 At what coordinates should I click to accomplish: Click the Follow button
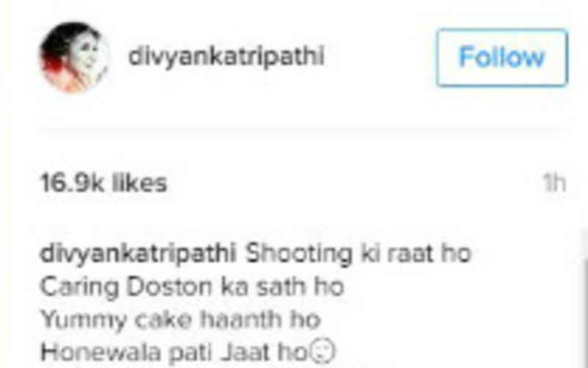click(x=502, y=57)
